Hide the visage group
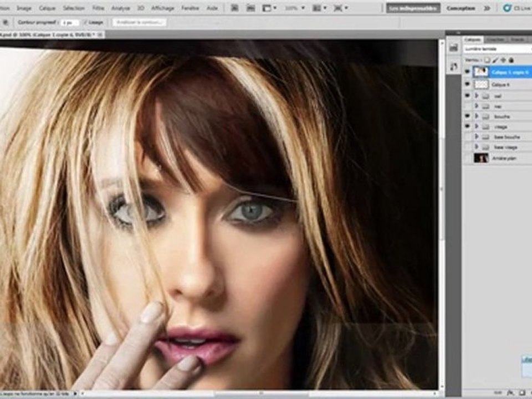 [468, 126]
